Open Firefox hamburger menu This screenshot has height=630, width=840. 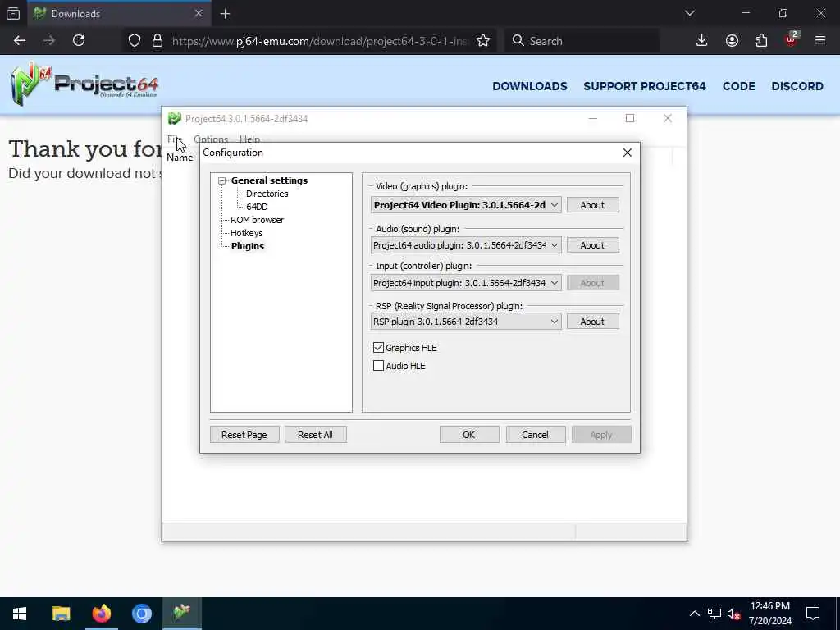tap(820, 41)
